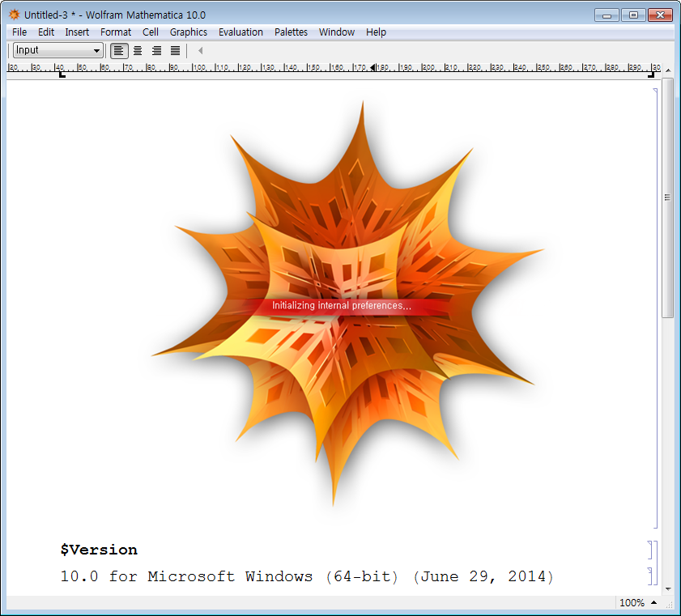Image resolution: width=681 pixels, height=616 pixels.
Task: Click the window resize grip corner
Action: click(x=669, y=604)
